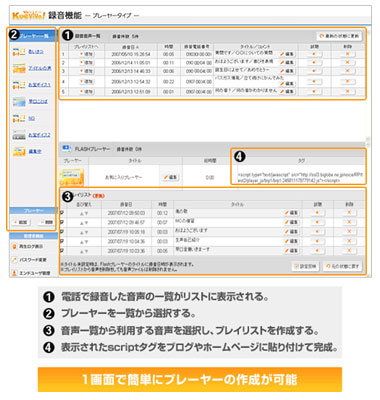
Task: Remove playlist item 2007/07/12 09:50:03
Action: click(349, 213)
